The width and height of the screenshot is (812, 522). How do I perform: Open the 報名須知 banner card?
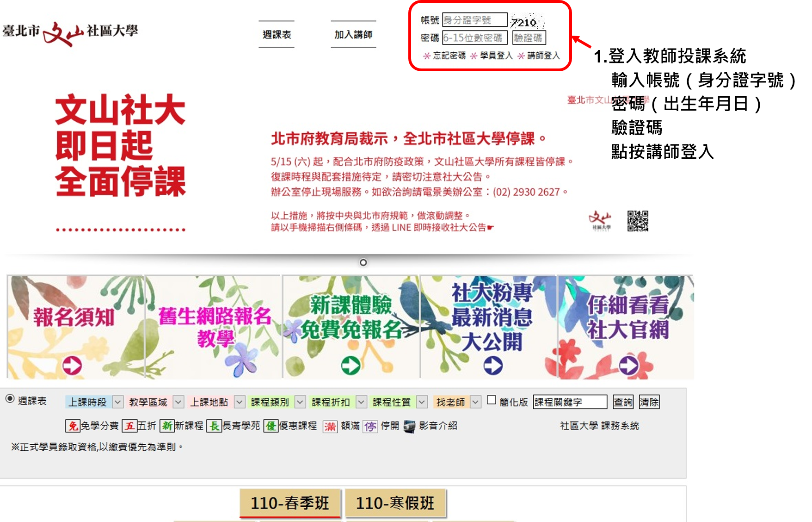(x=76, y=327)
